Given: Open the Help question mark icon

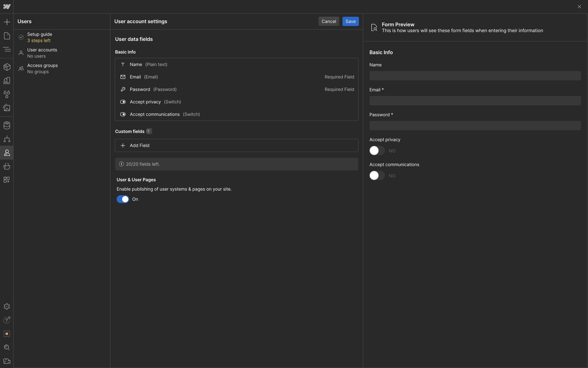Looking at the screenshot, I should pos(7,320).
